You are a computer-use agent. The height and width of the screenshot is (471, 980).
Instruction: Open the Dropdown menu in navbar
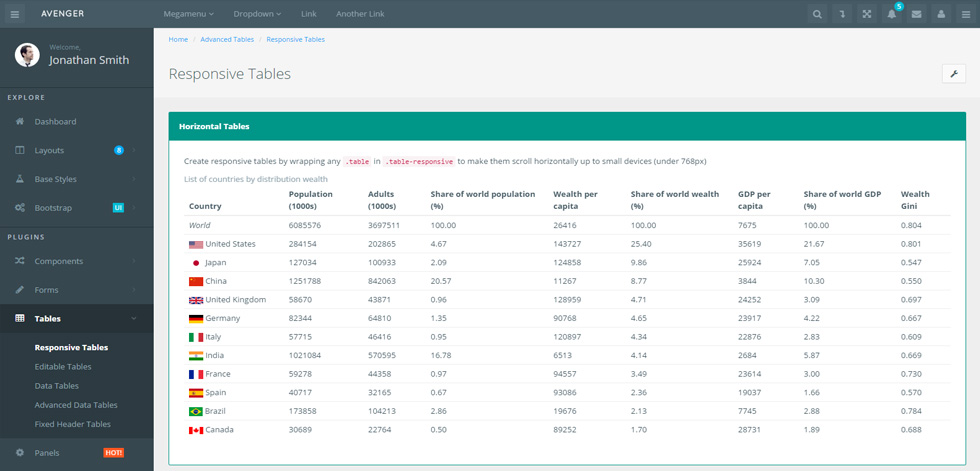pos(257,14)
